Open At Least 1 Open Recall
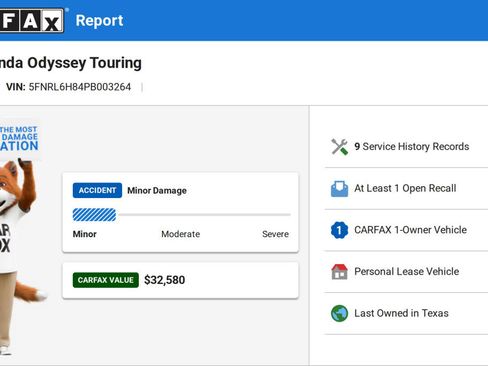This screenshot has height=366, width=488. [x=406, y=189]
